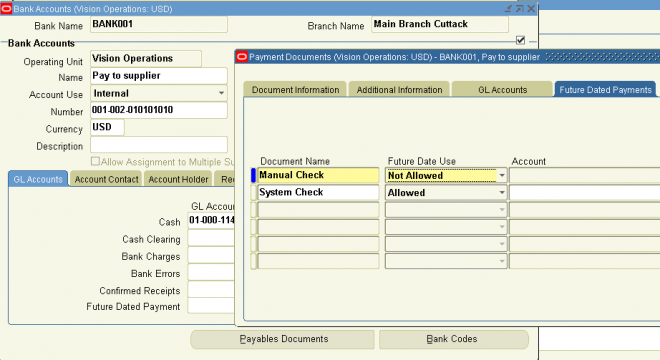This screenshot has height=360, width=660.
Task: Click the Cash Clearing account field
Action: coord(211,238)
